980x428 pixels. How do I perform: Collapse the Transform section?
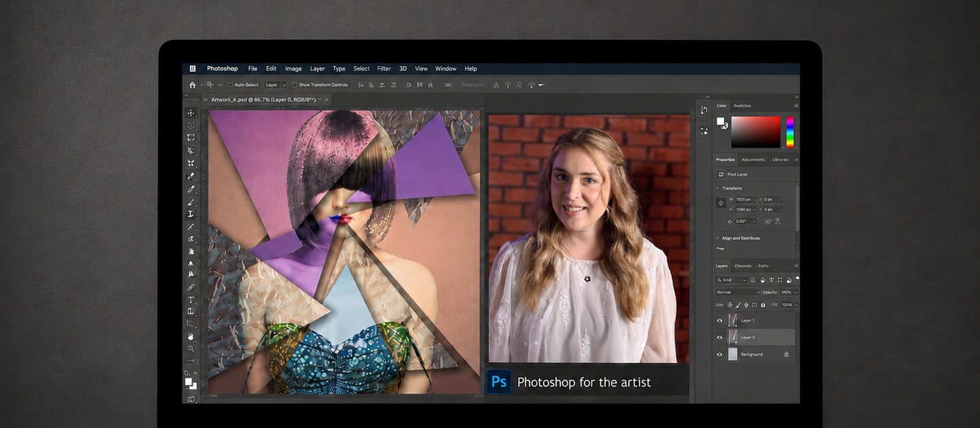717,188
